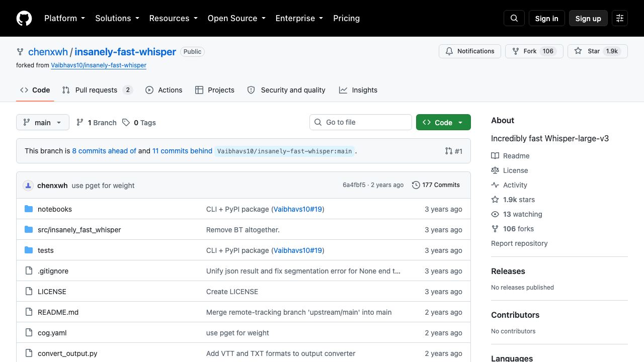Switch to the Pull requests tab
This screenshot has width=644, height=362.
pos(98,90)
